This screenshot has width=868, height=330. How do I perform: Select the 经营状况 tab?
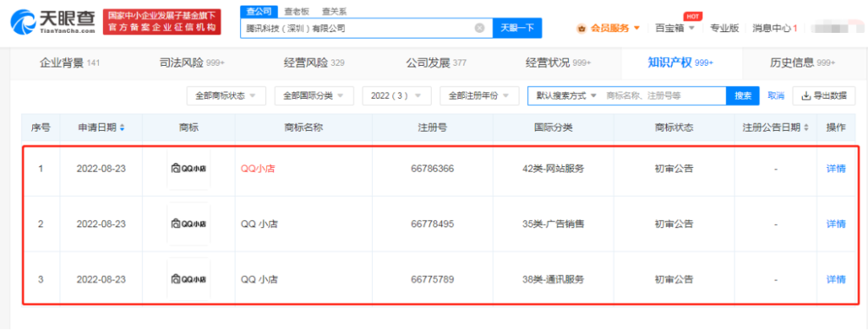tap(558, 63)
